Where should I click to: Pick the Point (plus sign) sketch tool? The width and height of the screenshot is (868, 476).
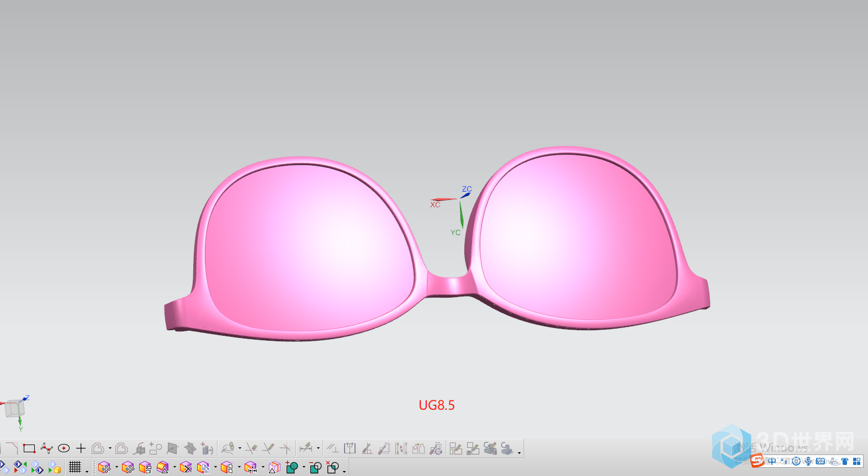click(x=81, y=448)
